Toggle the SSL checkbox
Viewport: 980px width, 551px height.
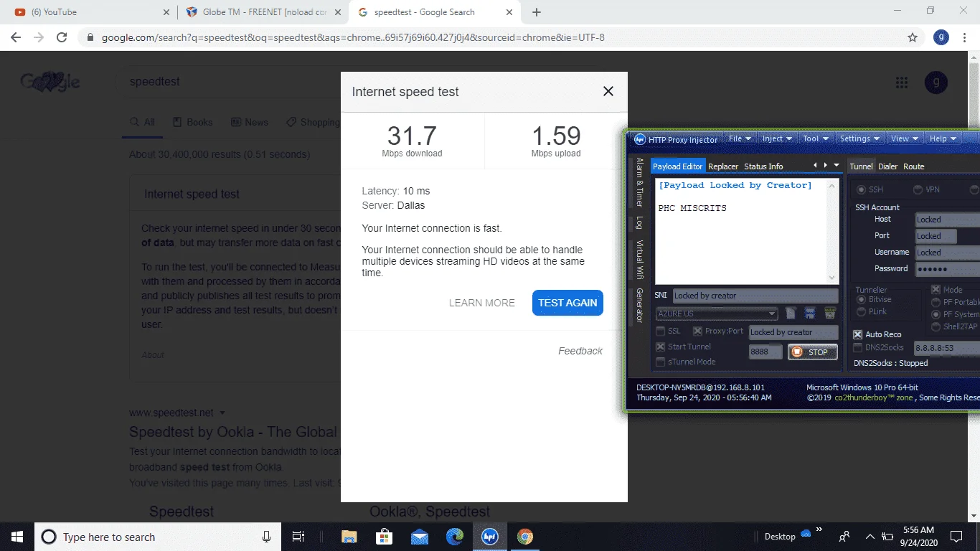pos(661,331)
